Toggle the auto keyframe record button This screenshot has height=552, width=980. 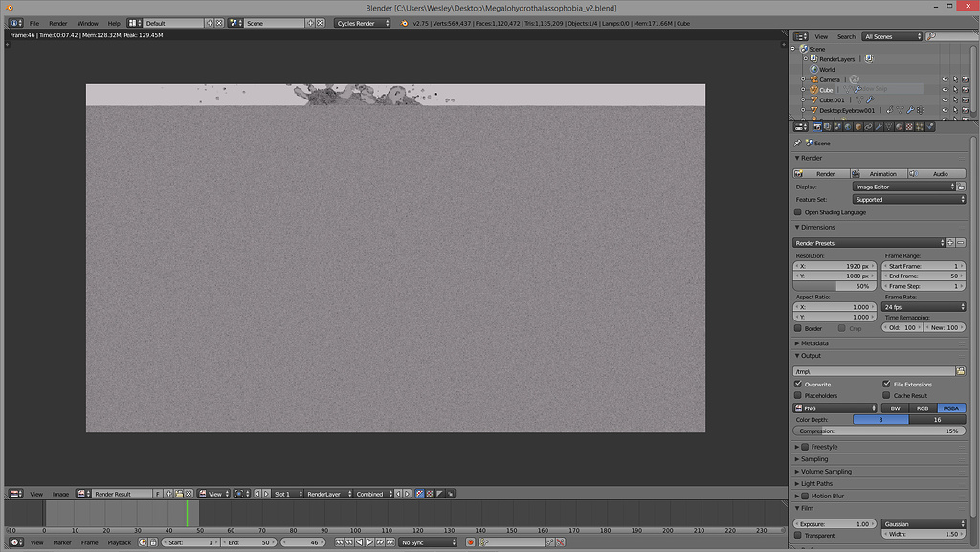point(471,542)
